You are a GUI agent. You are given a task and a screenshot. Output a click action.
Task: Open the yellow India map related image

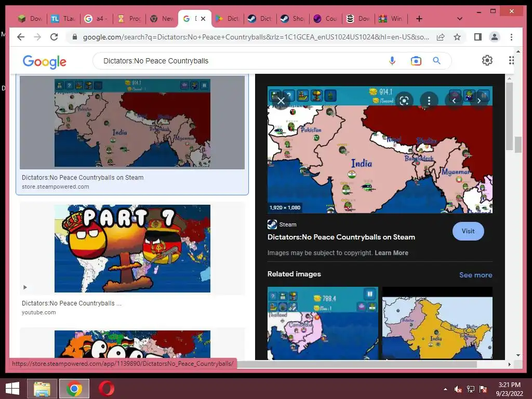tap(437, 323)
